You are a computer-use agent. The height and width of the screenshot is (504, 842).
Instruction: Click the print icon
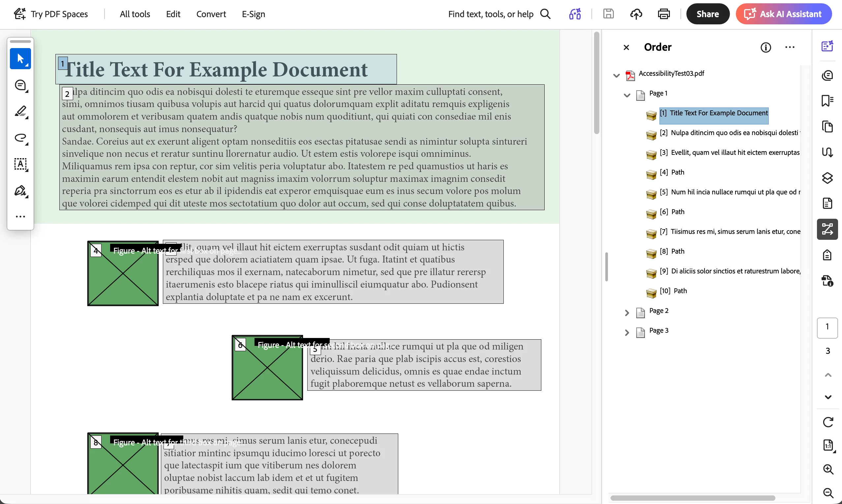click(x=664, y=14)
